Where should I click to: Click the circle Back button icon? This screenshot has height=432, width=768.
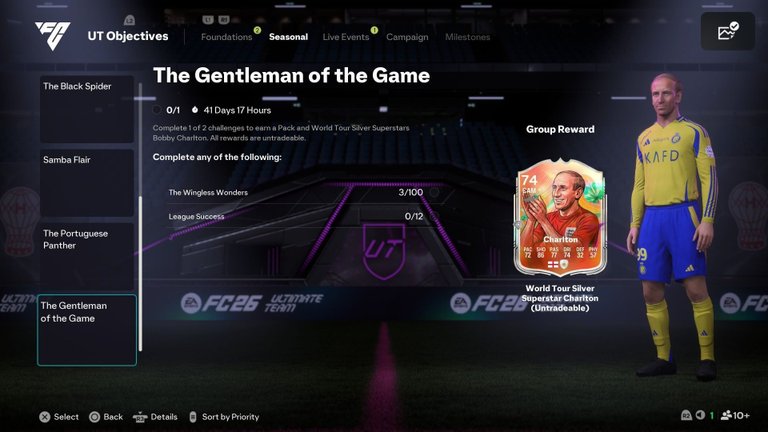pos(95,417)
